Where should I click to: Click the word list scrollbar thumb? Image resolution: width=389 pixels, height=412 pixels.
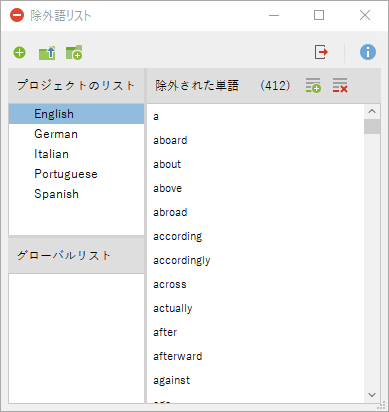tap(372, 127)
